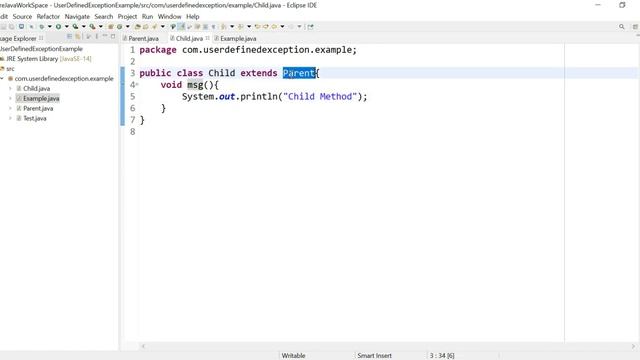Click the New Java Package icon

111,27
